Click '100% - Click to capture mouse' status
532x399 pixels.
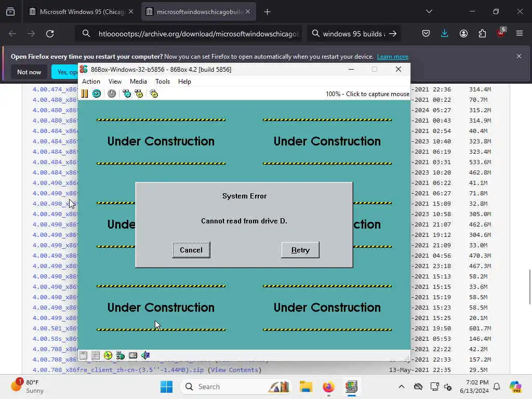(x=367, y=94)
